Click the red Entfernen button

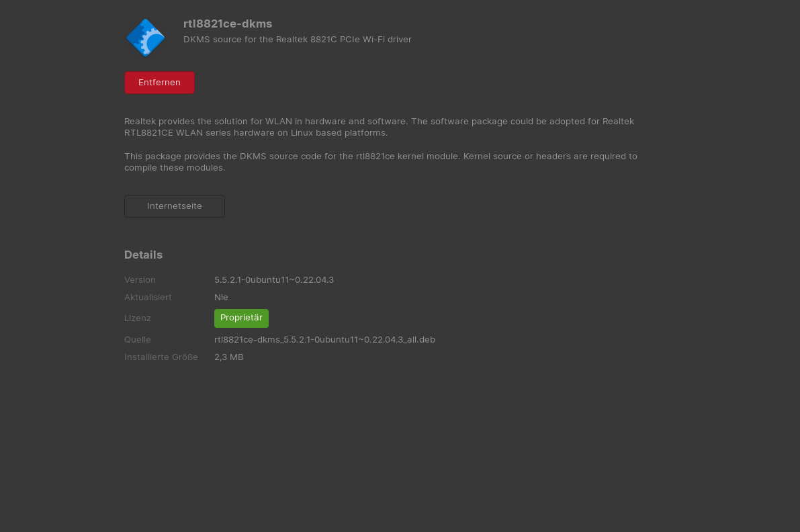159,83
